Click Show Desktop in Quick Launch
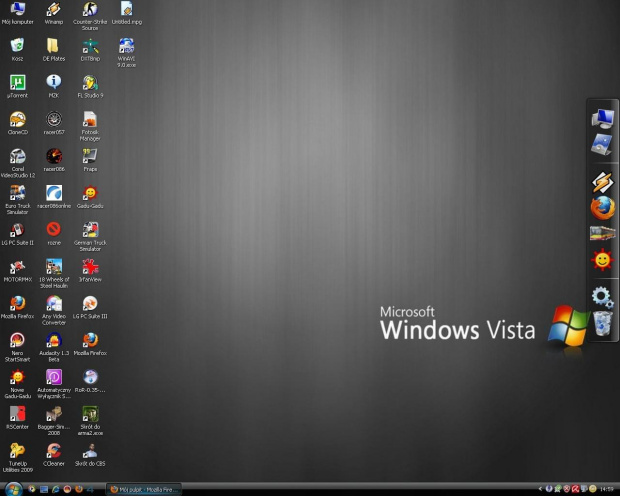 pos(44,489)
